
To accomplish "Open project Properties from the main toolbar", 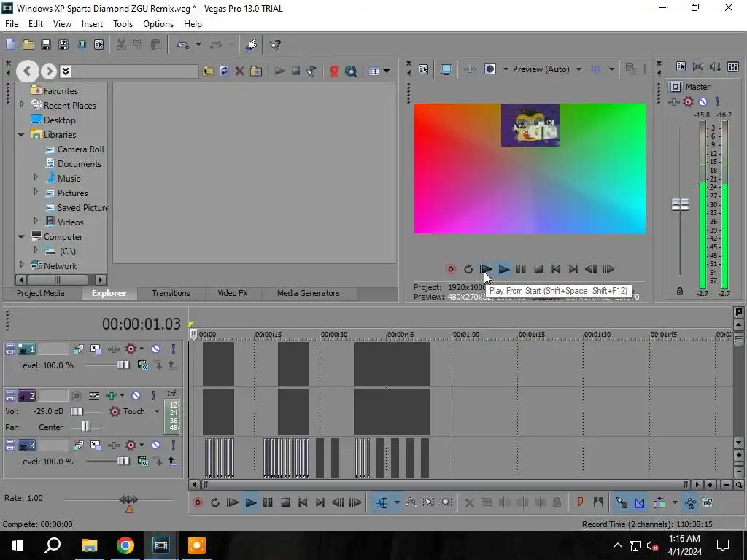I will [98, 44].
